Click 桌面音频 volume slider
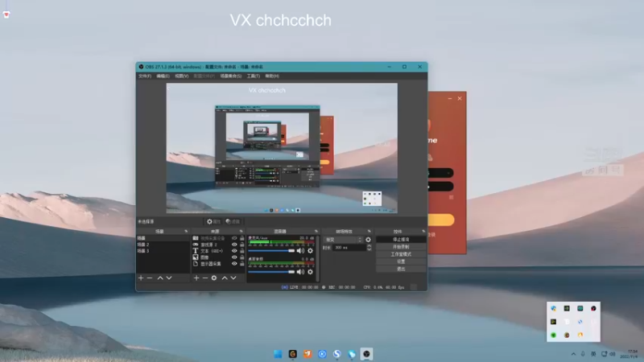 pyautogui.click(x=271, y=272)
